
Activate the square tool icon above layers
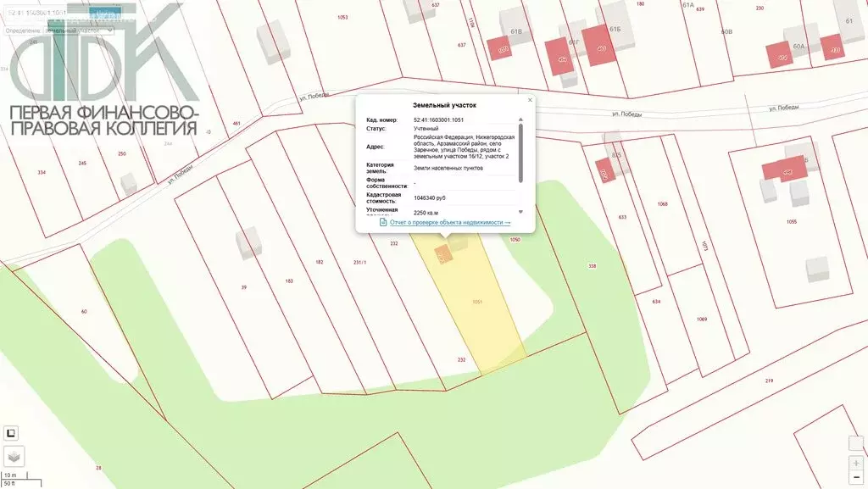11,433
